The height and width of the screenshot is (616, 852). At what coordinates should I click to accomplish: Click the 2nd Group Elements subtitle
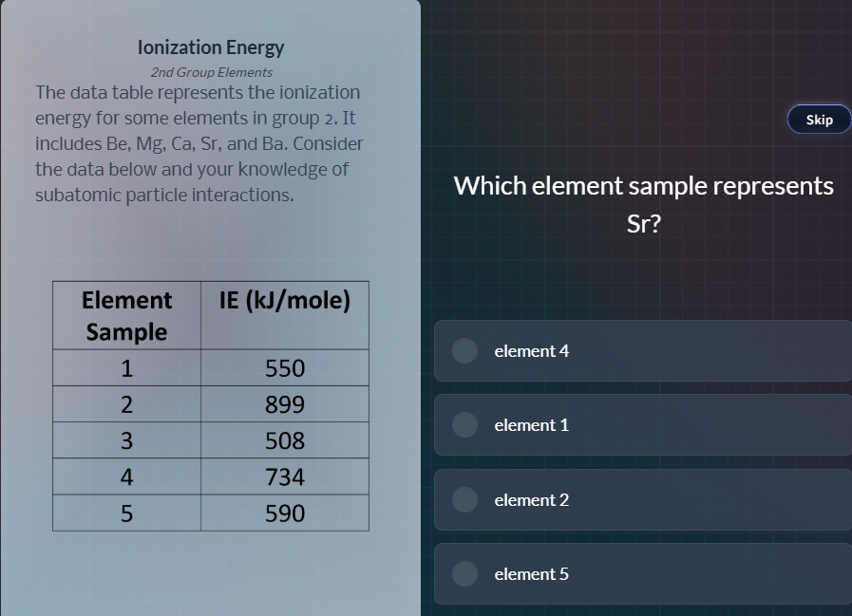210,71
